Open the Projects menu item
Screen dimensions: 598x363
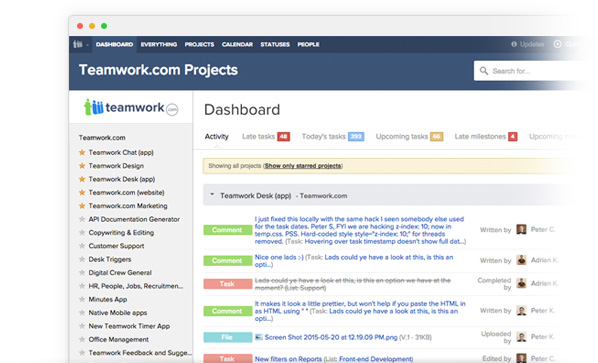click(199, 44)
